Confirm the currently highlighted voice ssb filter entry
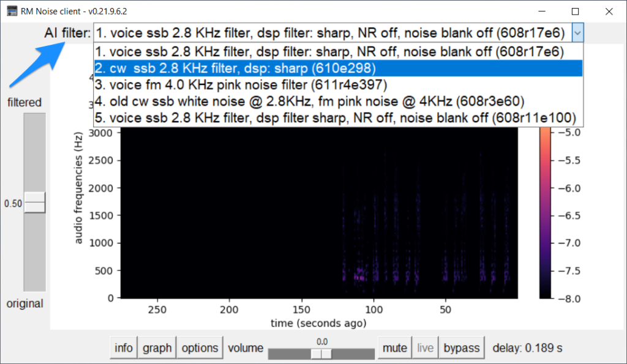 click(x=245, y=52)
